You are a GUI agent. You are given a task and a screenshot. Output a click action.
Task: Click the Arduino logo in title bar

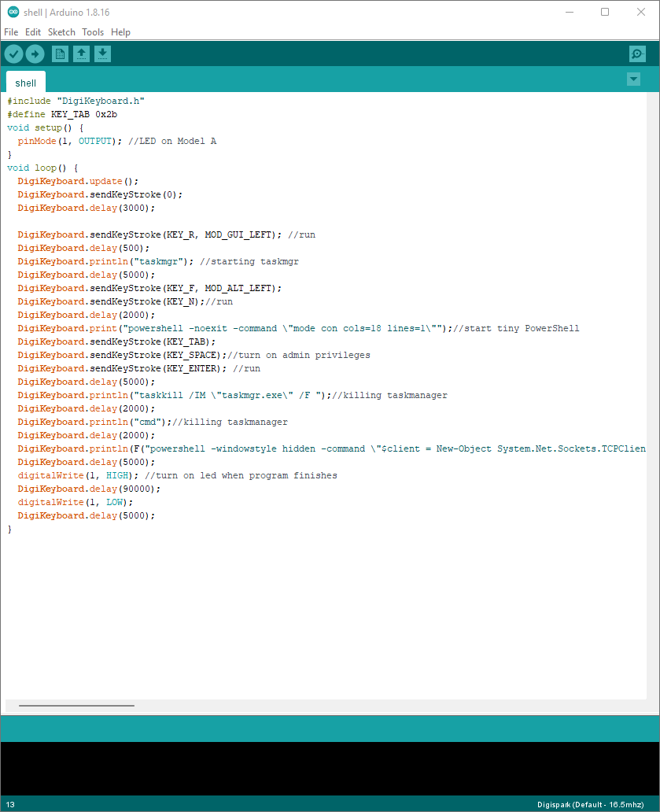[13, 12]
